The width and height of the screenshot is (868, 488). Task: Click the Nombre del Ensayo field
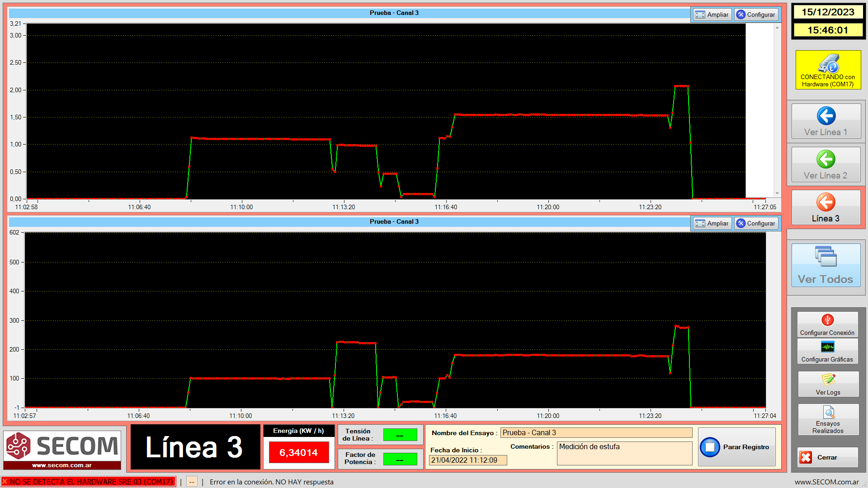pyautogui.click(x=596, y=433)
